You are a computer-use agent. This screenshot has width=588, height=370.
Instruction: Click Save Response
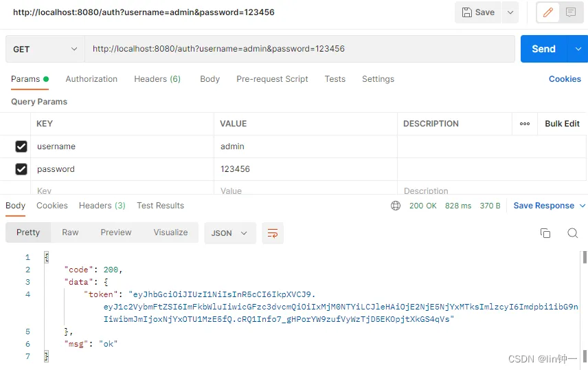pos(544,206)
